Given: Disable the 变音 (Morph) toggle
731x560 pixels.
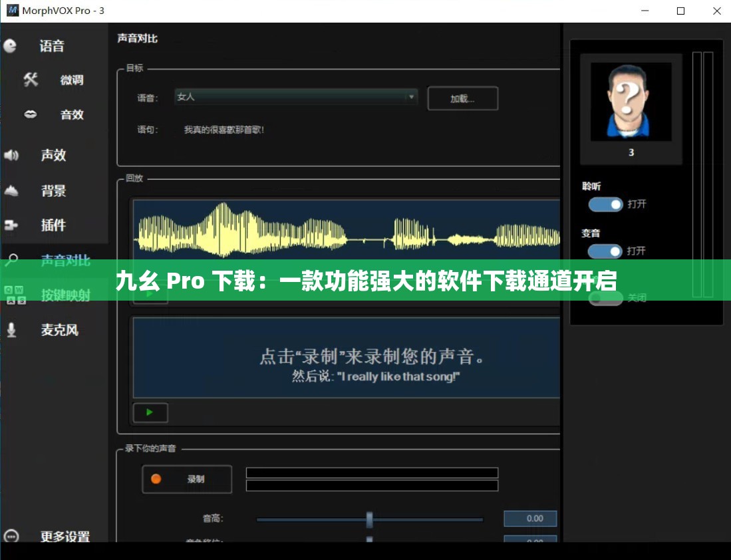Looking at the screenshot, I should point(605,251).
